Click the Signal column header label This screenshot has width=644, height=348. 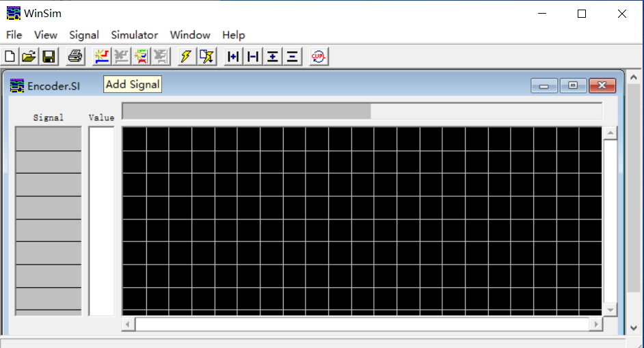point(49,118)
